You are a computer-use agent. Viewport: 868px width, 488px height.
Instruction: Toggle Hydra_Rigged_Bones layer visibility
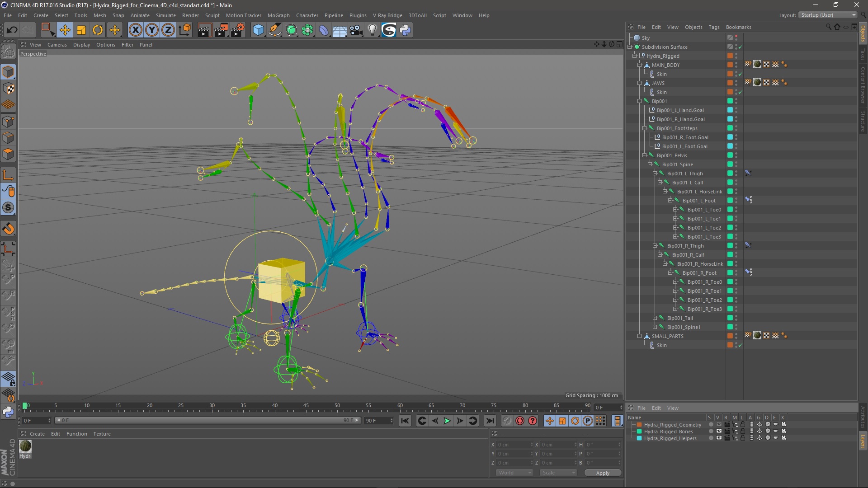coord(719,432)
